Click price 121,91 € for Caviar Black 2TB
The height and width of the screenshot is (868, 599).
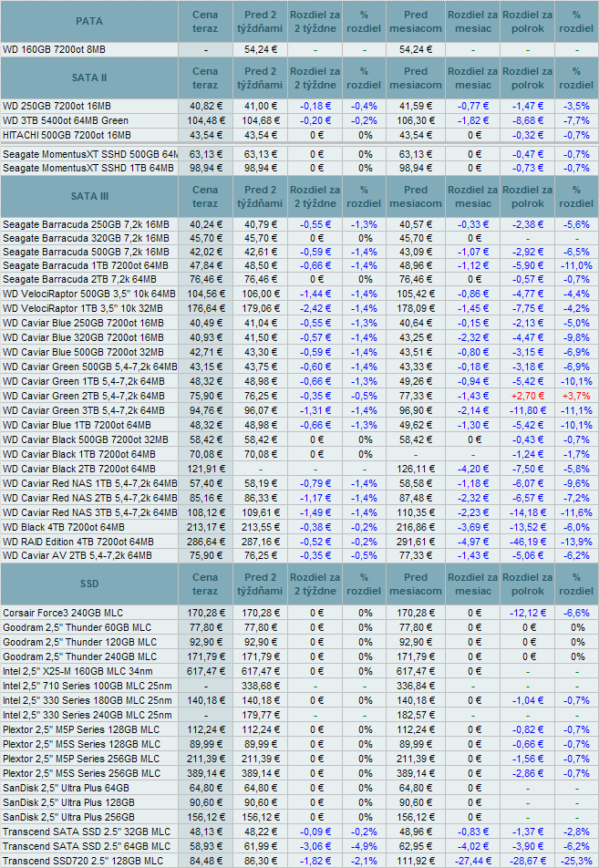206,469
